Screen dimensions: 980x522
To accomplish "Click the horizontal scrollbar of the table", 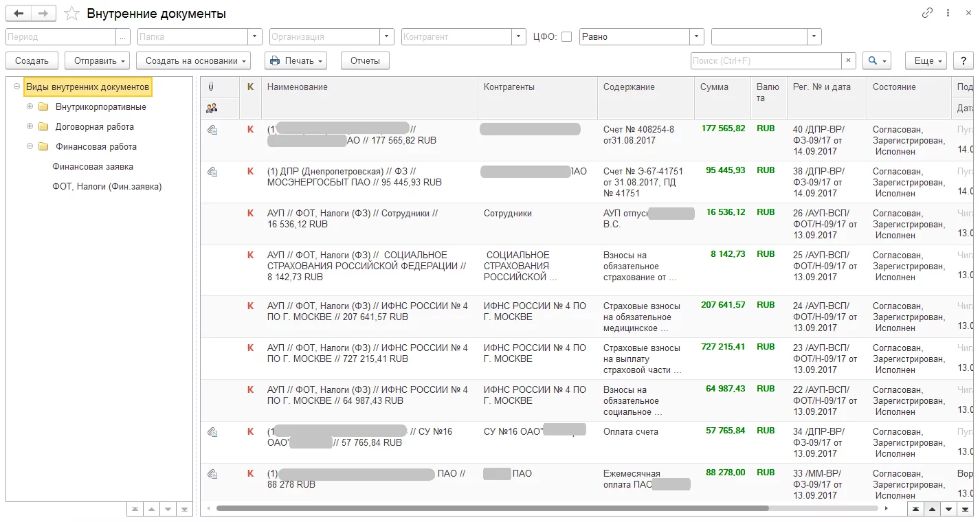I will [492, 509].
